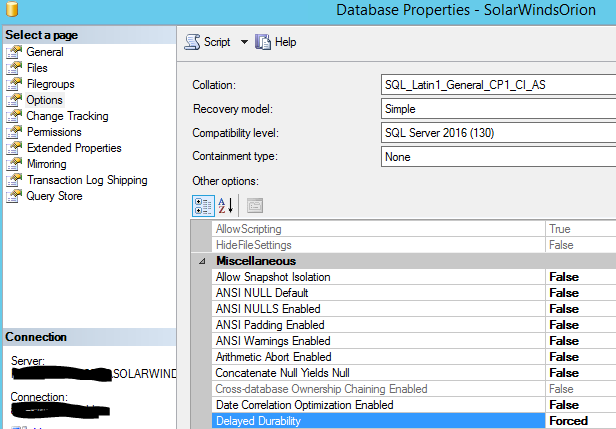Click the False value of HideFileSettings
This screenshot has width=616, height=429.
561,245
